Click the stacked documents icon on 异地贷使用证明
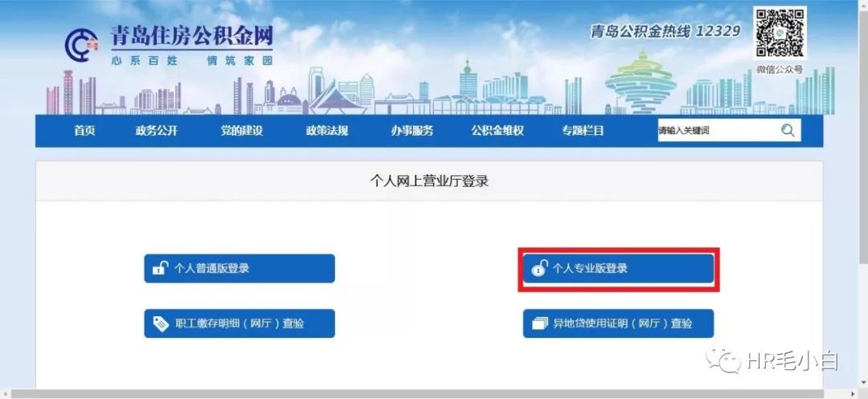Screen dimensions: 868x399 point(539,324)
